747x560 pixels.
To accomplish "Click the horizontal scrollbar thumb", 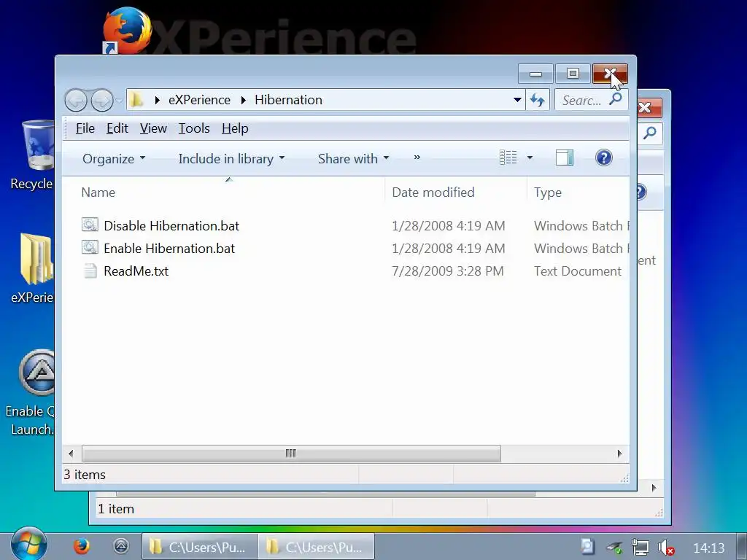I will click(x=291, y=454).
